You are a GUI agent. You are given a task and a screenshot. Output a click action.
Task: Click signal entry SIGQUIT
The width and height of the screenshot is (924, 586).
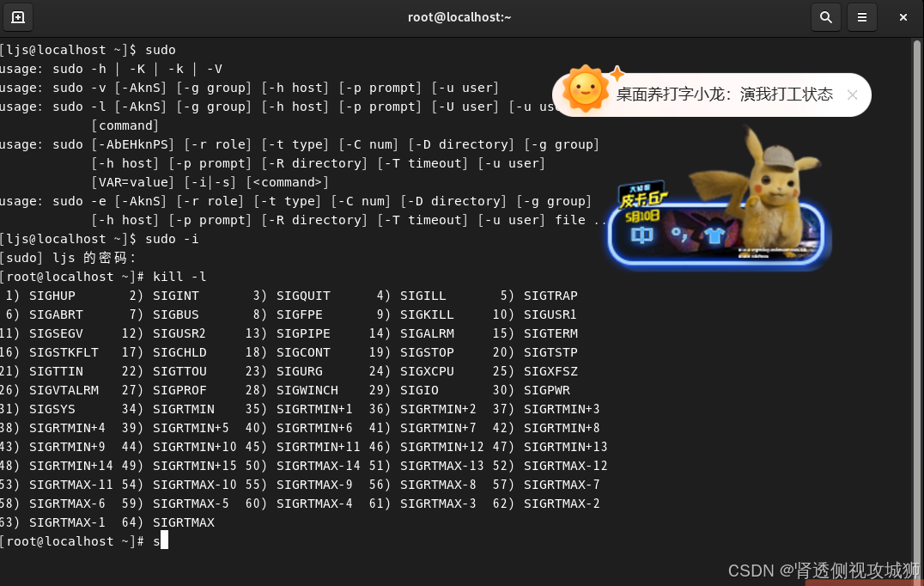[x=303, y=296]
